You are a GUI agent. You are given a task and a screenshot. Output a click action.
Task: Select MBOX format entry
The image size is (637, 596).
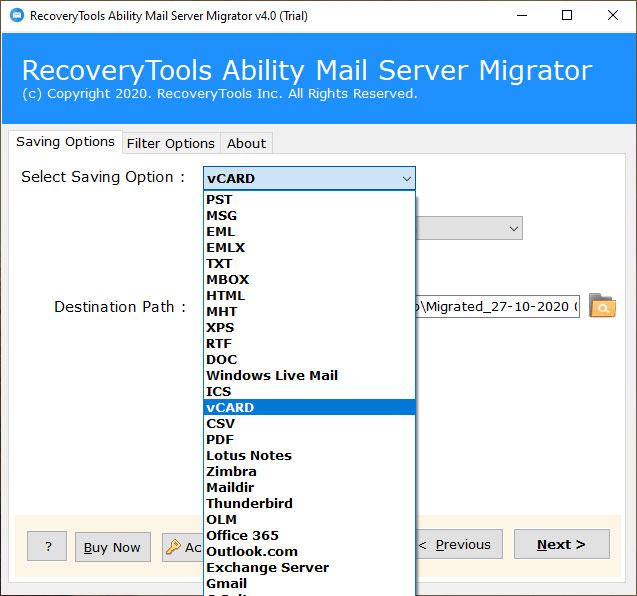(309, 280)
